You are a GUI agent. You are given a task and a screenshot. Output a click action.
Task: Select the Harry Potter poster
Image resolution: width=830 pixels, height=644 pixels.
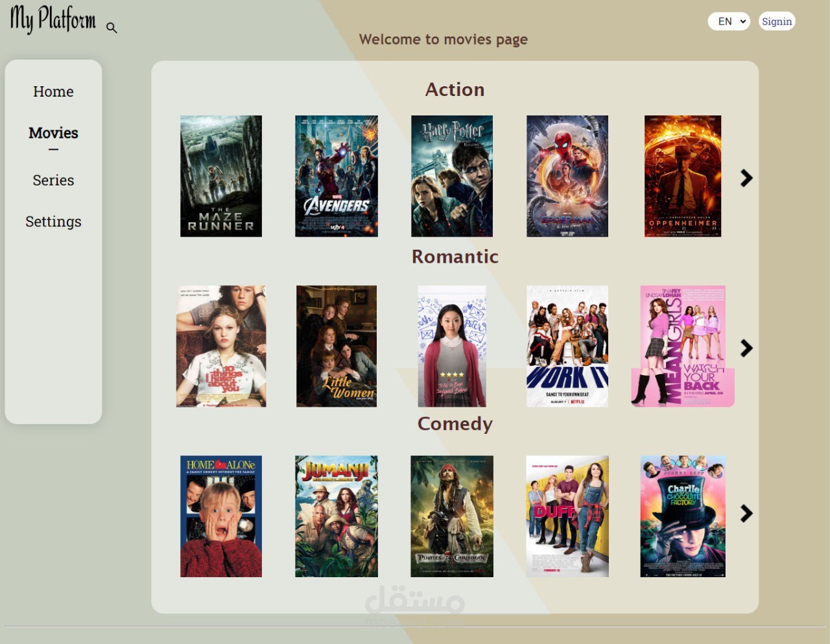[452, 176]
